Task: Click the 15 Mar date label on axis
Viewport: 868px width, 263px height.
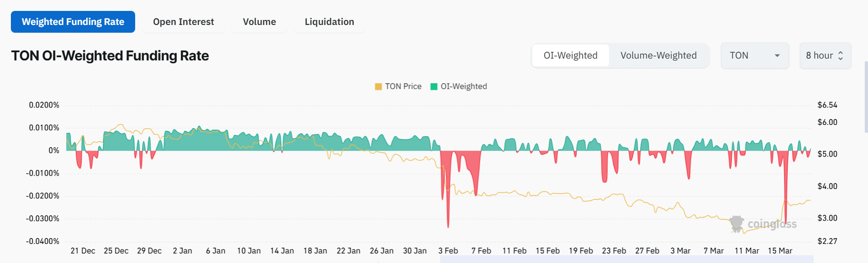Action: tap(780, 251)
